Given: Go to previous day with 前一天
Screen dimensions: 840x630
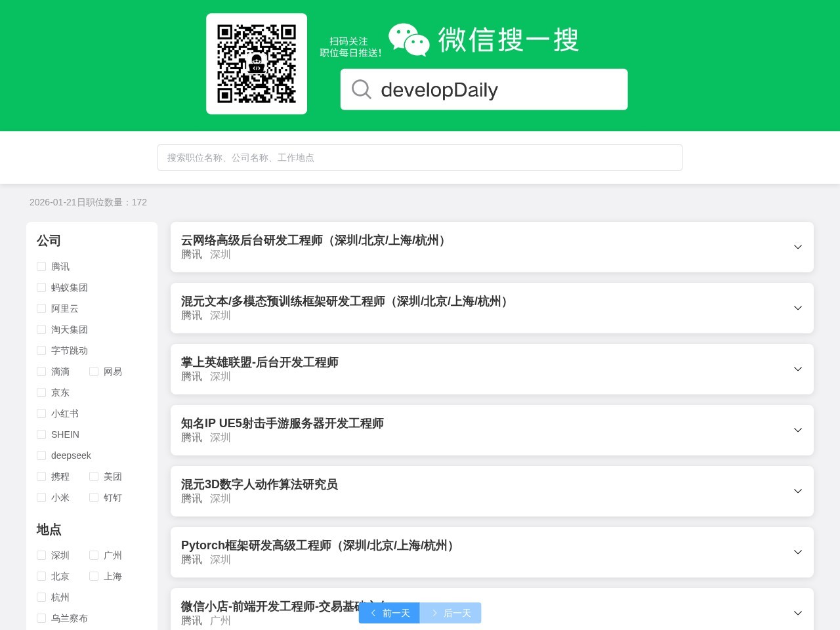Looking at the screenshot, I should pos(389,613).
